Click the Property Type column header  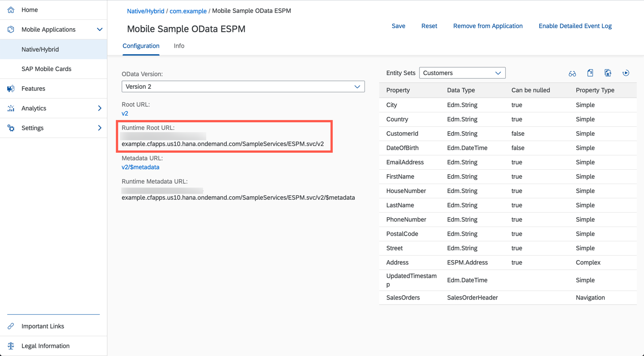click(x=595, y=90)
